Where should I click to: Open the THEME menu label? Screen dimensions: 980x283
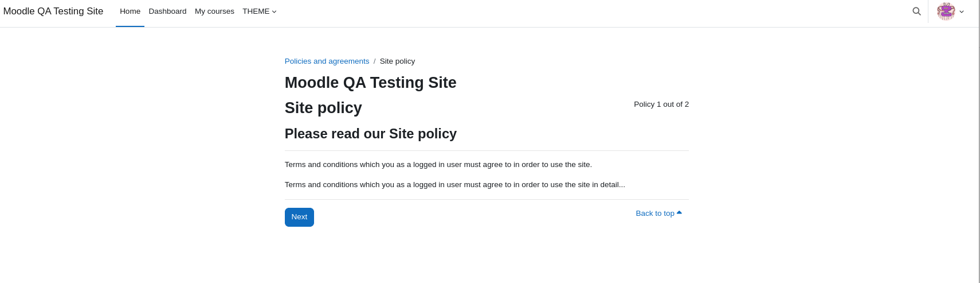pyautogui.click(x=256, y=11)
